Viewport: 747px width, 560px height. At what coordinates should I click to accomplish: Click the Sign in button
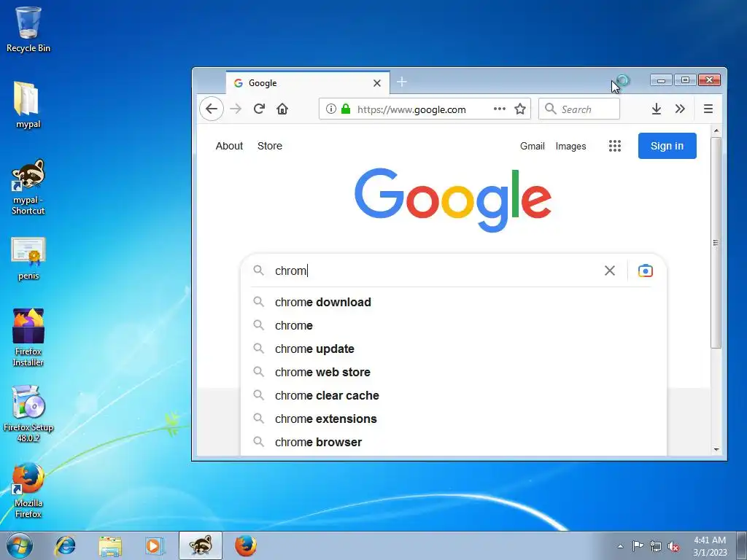click(667, 146)
